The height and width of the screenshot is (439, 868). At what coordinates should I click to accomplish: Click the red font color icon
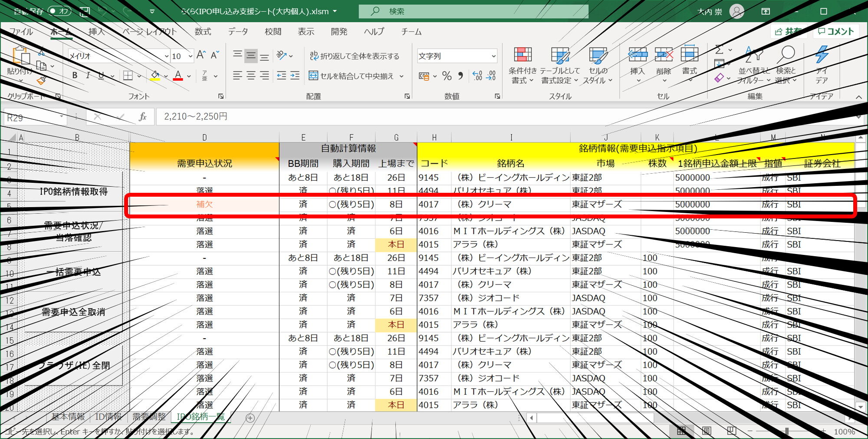(178, 76)
